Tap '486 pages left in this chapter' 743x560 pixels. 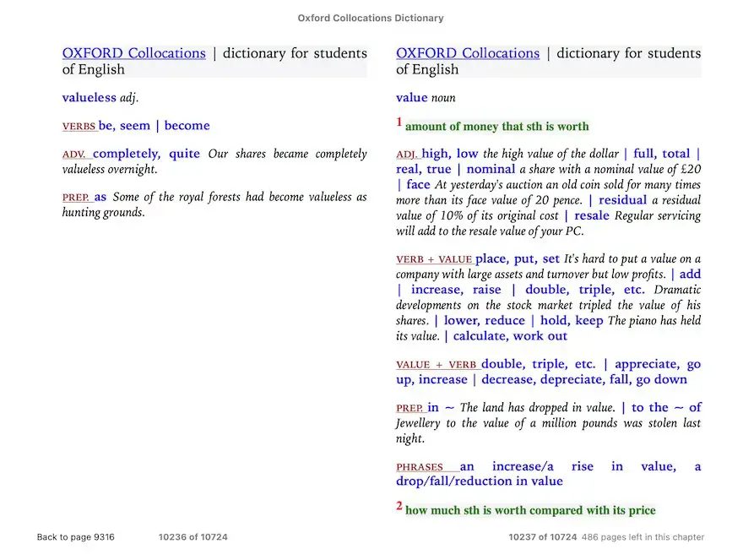coord(643,537)
